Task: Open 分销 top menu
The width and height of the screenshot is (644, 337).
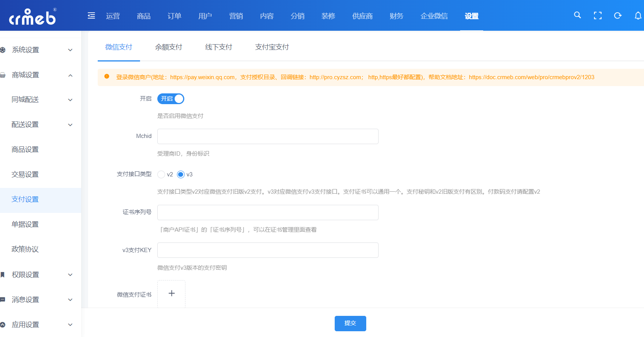Action: click(297, 16)
